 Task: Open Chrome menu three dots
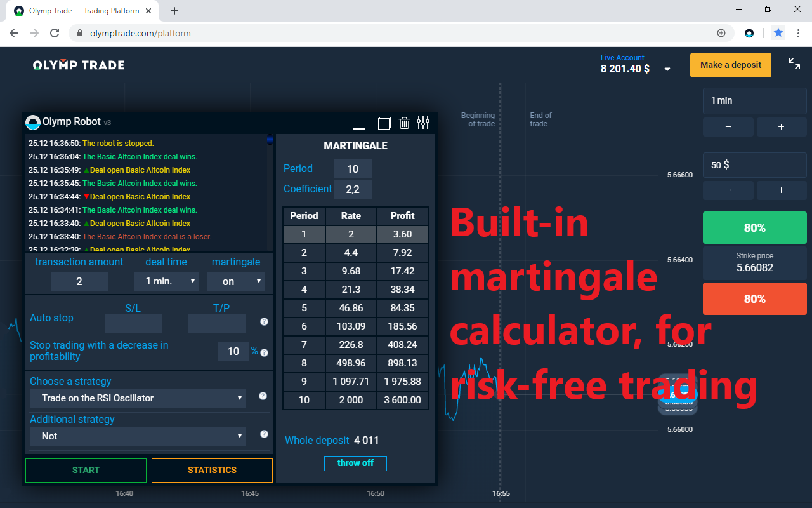tap(798, 33)
